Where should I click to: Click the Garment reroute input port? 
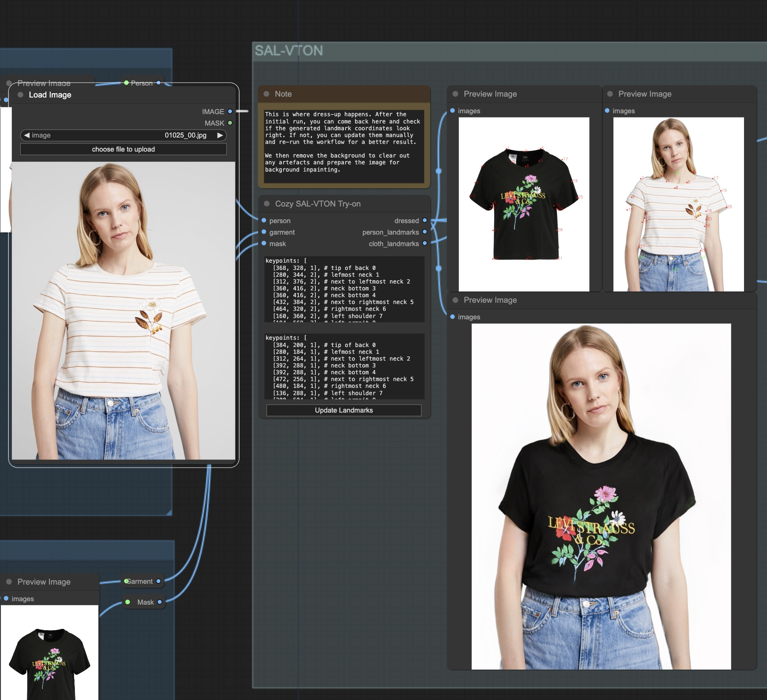tap(126, 581)
